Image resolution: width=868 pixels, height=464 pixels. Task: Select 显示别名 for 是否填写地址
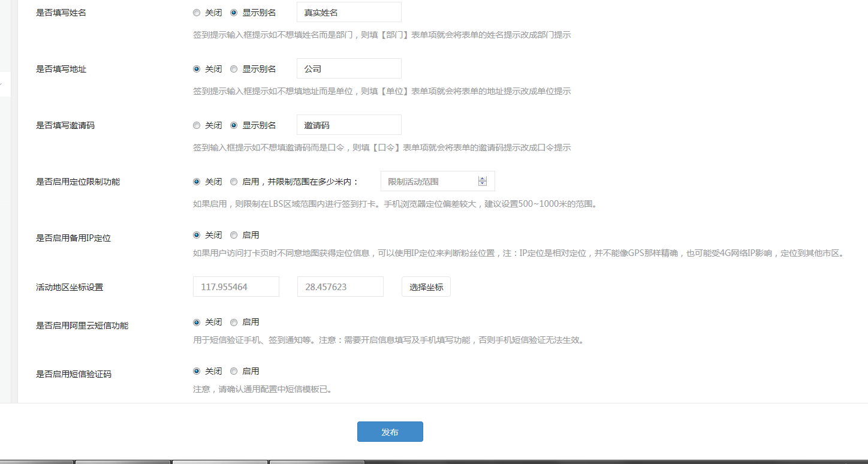coord(234,69)
